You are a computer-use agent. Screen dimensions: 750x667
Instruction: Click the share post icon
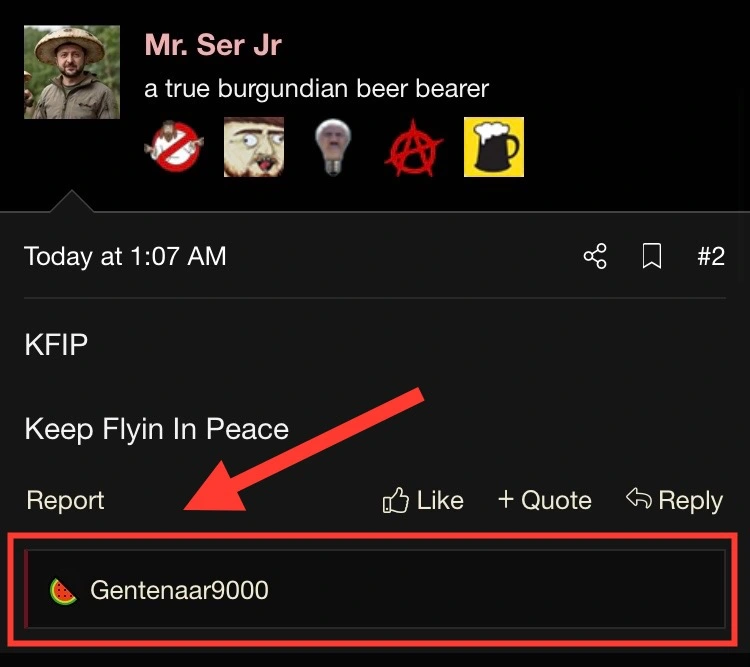coord(595,256)
